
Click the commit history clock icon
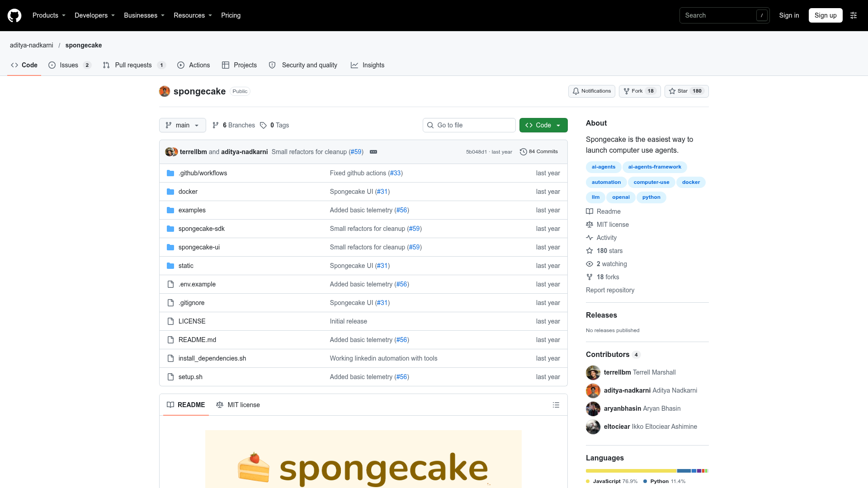[x=524, y=152]
